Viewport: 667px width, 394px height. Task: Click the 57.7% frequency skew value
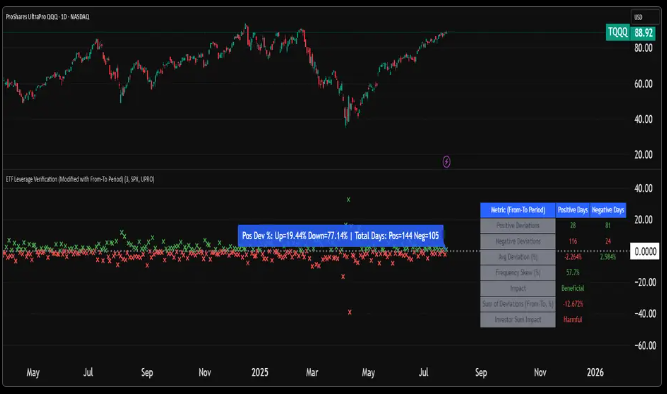[573, 272]
